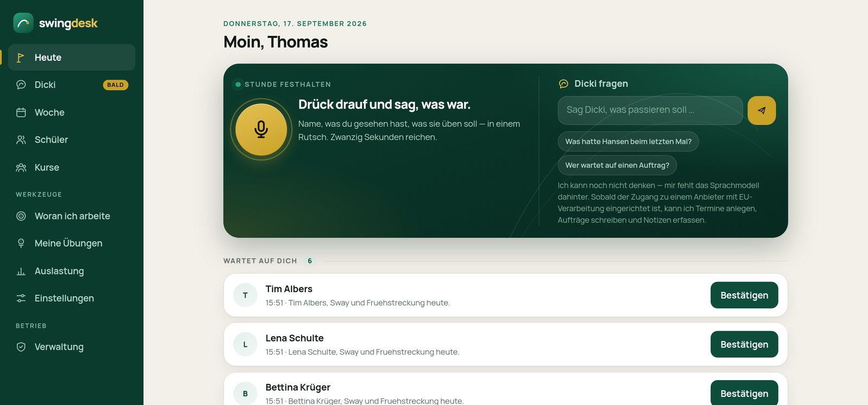Click the count badge 6 beside Wartet auf dich
The width and height of the screenshot is (868, 405).
click(x=310, y=261)
